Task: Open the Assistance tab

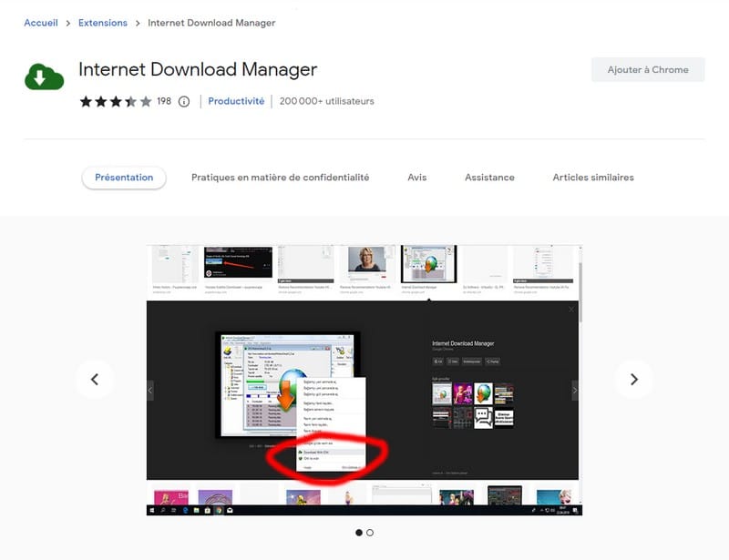Action: tap(489, 178)
